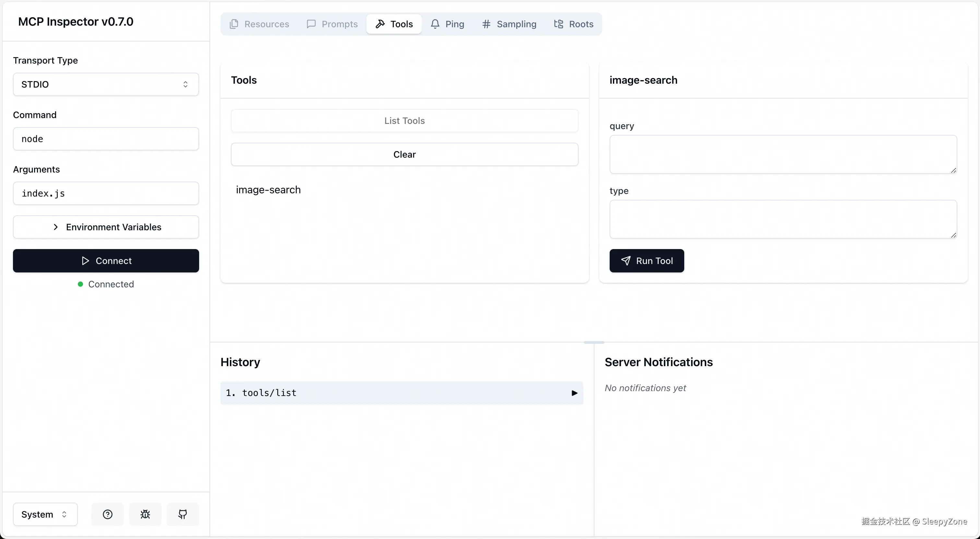The image size is (980, 539).
Task: Click the type text area
Action: click(x=783, y=219)
